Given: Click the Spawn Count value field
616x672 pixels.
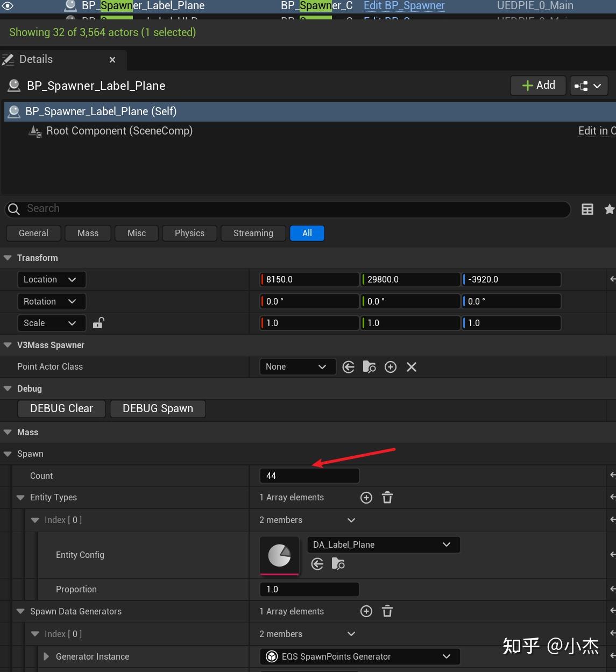Looking at the screenshot, I should (309, 476).
